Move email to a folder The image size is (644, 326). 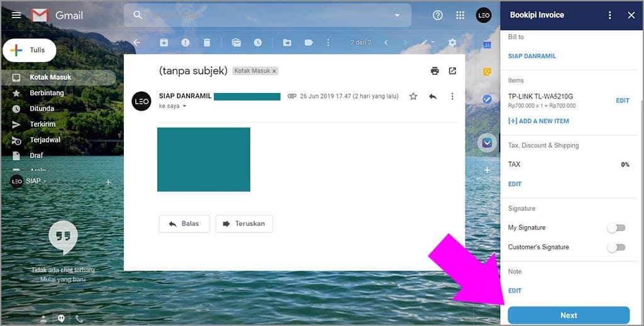287,43
